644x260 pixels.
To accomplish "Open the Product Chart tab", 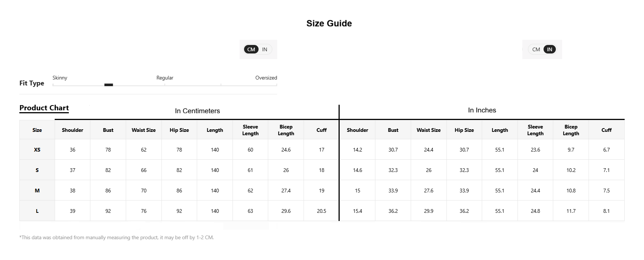I will [x=44, y=108].
